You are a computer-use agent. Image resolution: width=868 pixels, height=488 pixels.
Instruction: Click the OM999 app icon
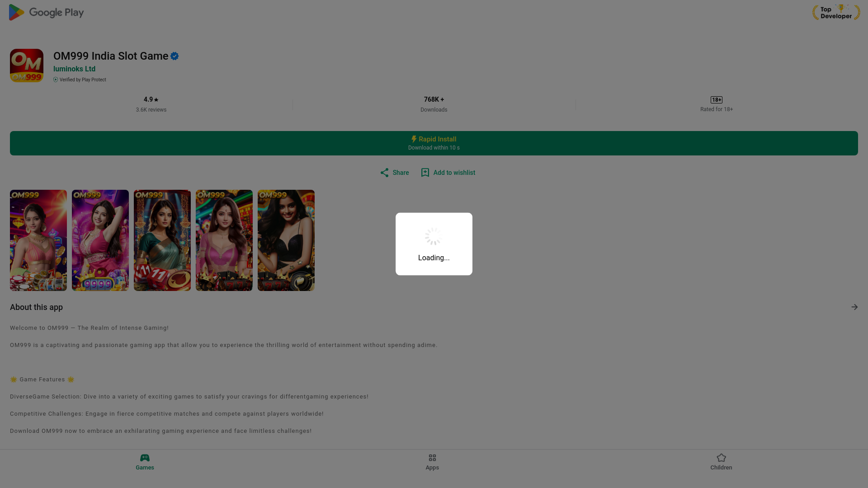[x=27, y=66]
